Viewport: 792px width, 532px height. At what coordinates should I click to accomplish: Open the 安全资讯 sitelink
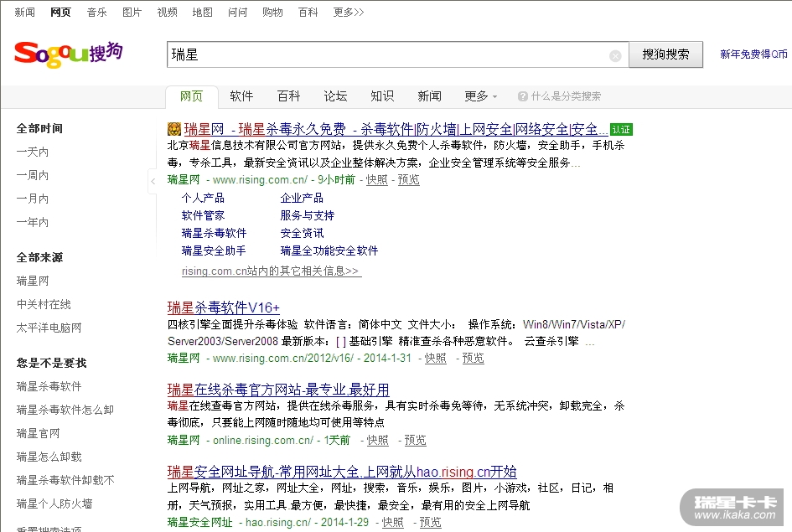click(302, 233)
